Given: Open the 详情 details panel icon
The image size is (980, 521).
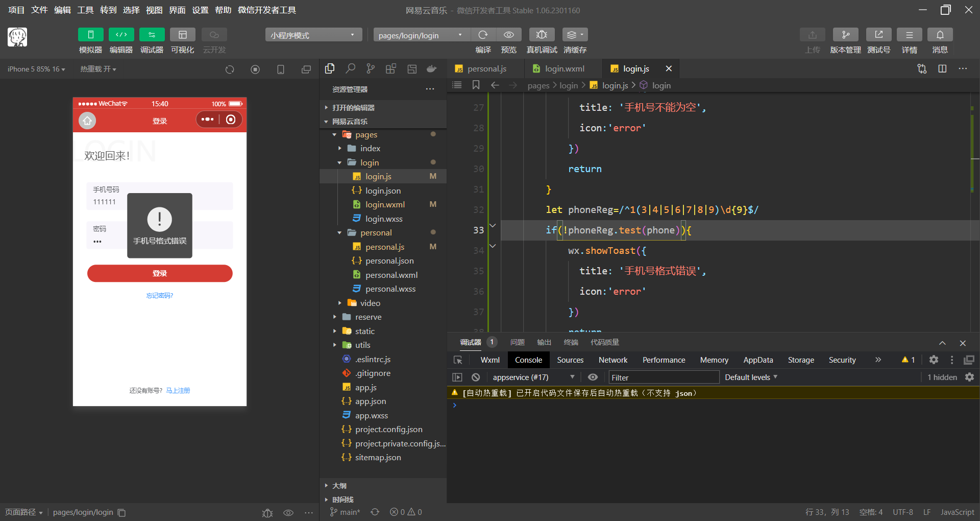Looking at the screenshot, I should 909,35.
